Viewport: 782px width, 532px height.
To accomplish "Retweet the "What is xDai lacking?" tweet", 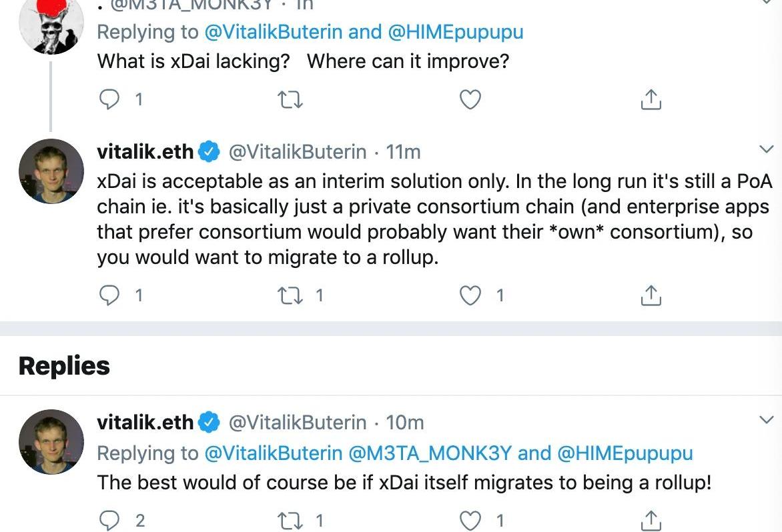I will coord(290,99).
